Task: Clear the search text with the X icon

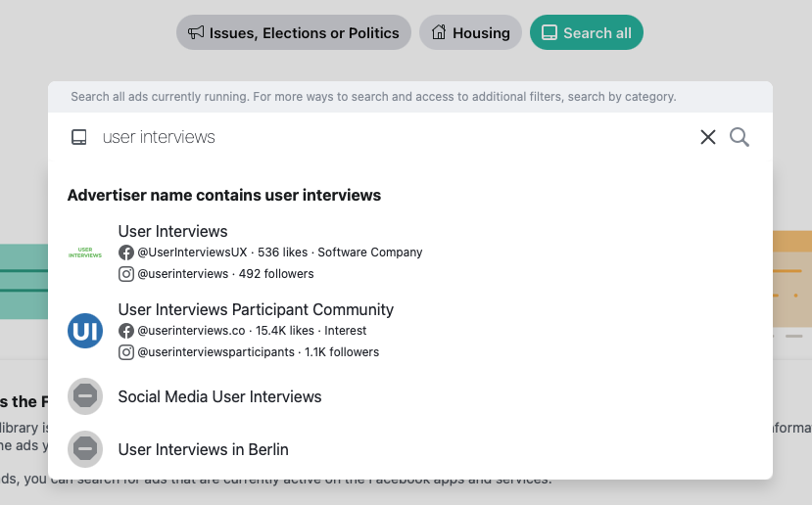Action: point(708,138)
